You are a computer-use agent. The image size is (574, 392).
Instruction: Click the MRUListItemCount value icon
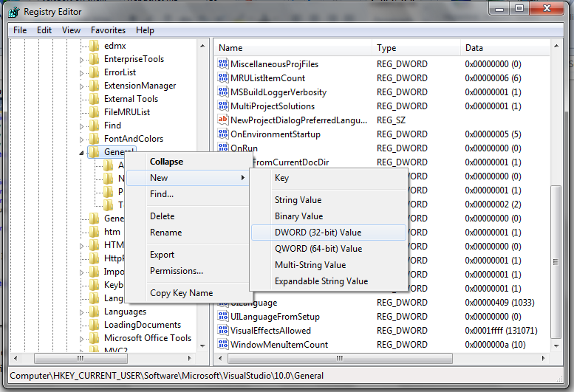coord(222,78)
